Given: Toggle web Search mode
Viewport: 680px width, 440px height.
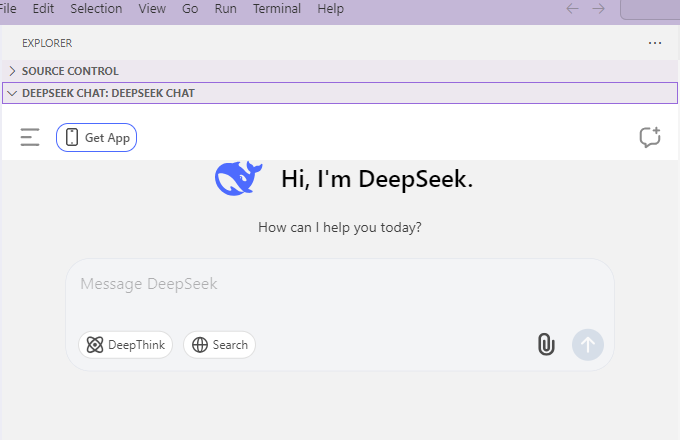Looking at the screenshot, I should [x=219, y=345].
